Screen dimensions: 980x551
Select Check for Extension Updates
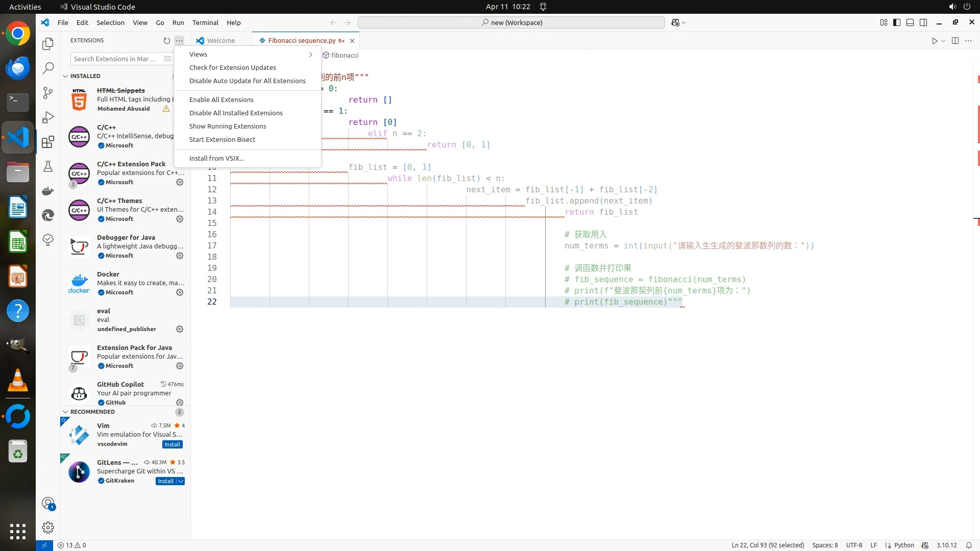coord(232,67)
